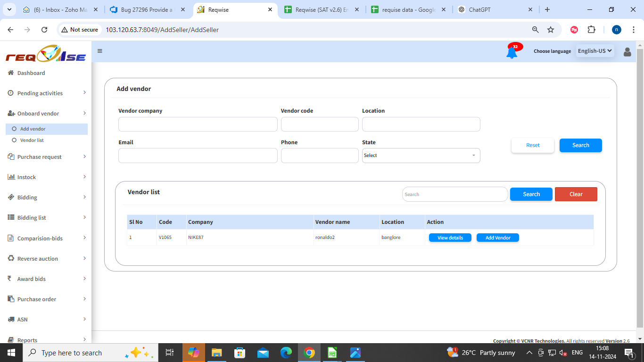Click the Reqwise logo
Image resolution: width=644 pixels, height=362 pixels.
tap(45, 54)
